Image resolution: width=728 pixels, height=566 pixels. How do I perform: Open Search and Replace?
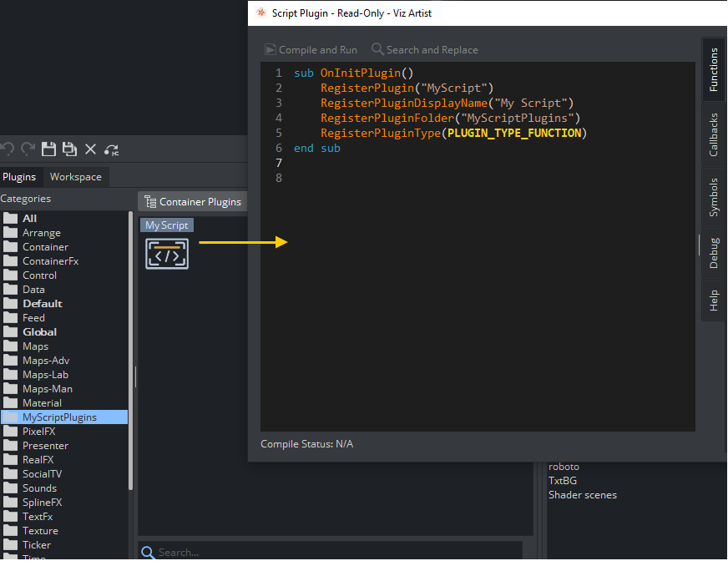tap(425, 50)
